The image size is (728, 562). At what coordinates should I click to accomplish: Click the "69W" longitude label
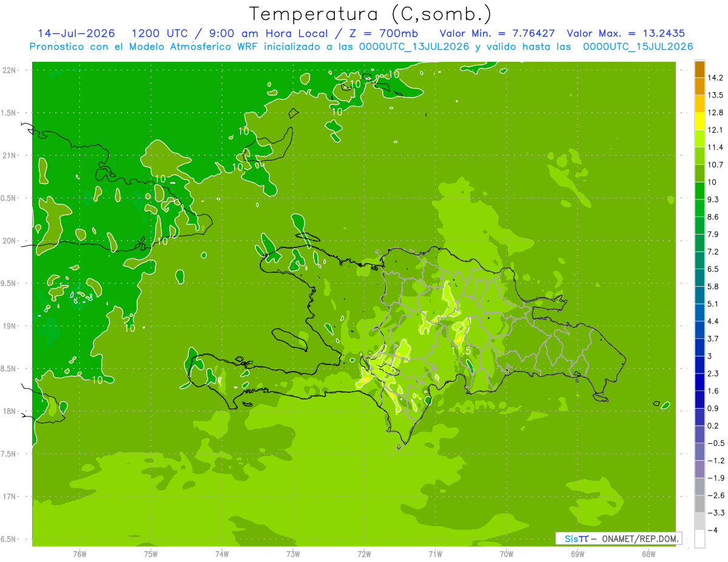pyautogui.click(x=578, y=554)
